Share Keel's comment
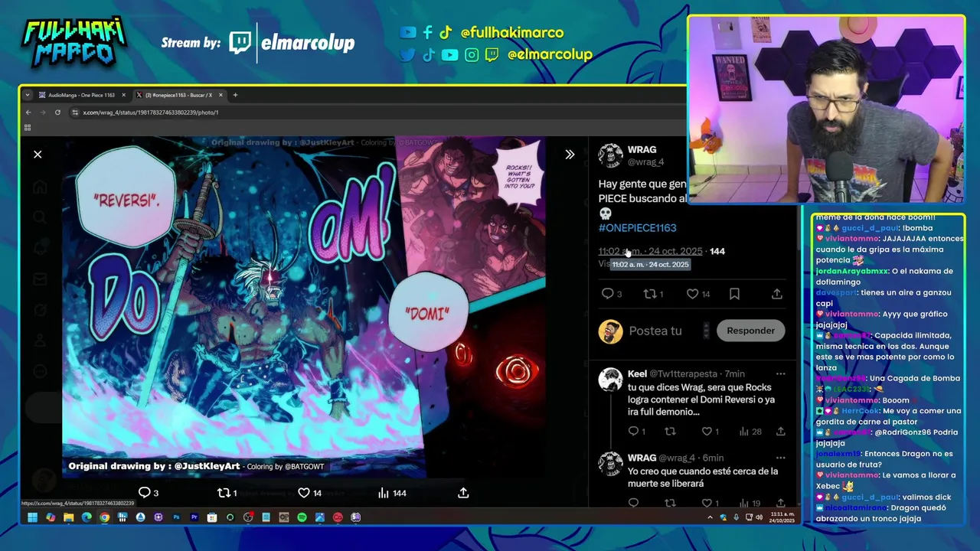The image size is (980, 551). [780, 432]
